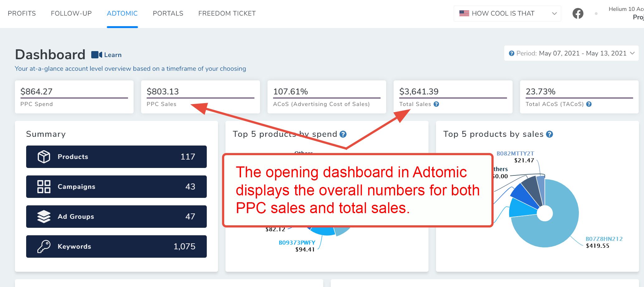This screenshot has width=644, height=287.
Task: Open the HOW COOL IS THAT marketplace dropdown
Action: pyautogui.click(x=507, y=13)
